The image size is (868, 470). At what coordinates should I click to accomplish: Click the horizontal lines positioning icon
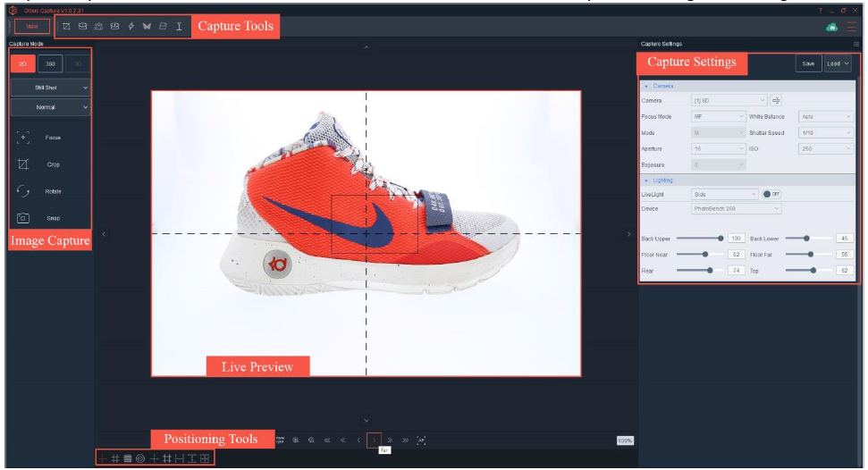pos(128,458)
